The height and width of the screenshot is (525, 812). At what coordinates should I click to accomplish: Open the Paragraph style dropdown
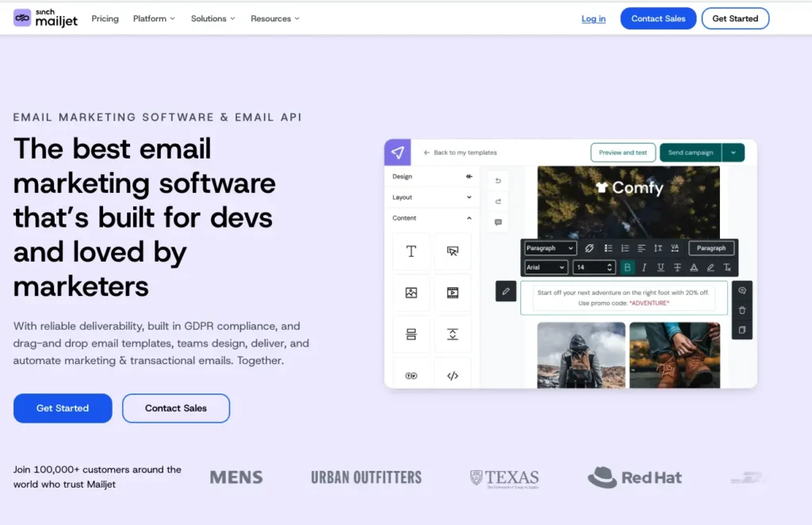(x=550, y=248)
